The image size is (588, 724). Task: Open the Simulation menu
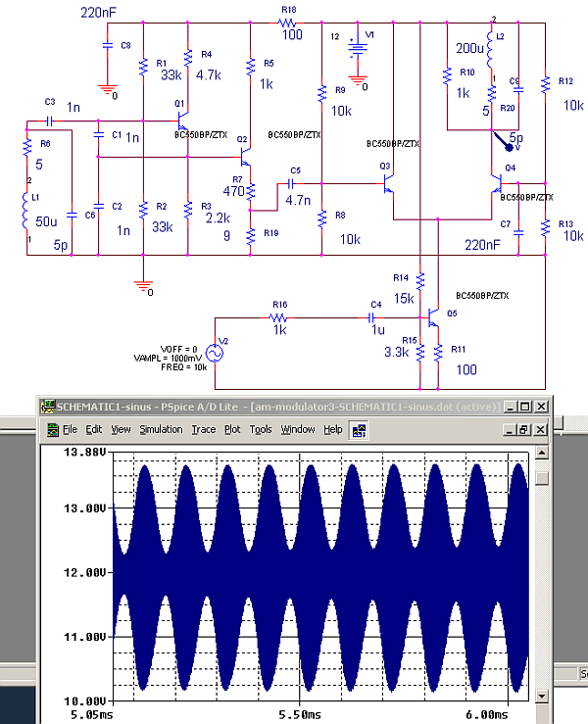click(161, 429)
